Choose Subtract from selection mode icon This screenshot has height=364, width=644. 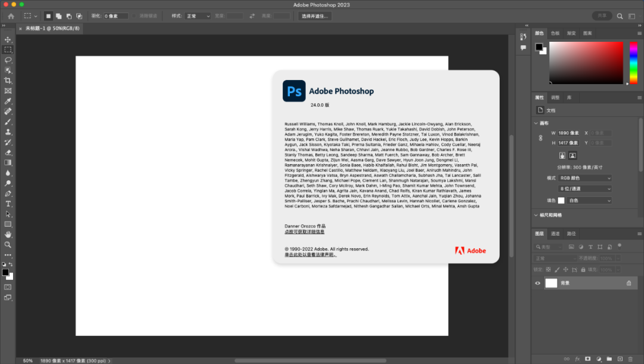(x=69, y=16)
